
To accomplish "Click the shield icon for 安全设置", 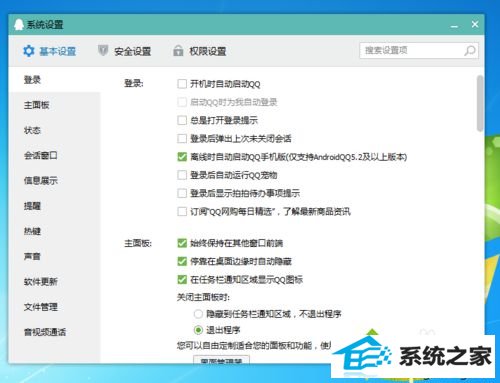I will point(103,51).
